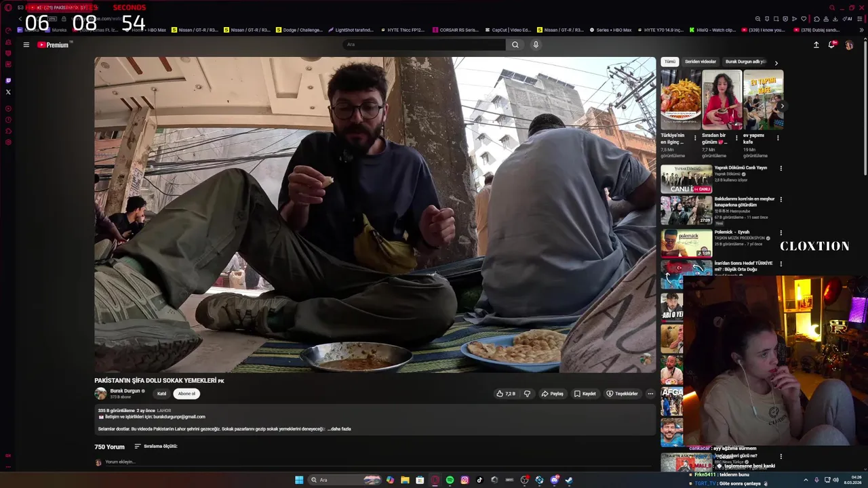The image size is (868, 488).
Task: Click the main video player
Action: [375, 215]
